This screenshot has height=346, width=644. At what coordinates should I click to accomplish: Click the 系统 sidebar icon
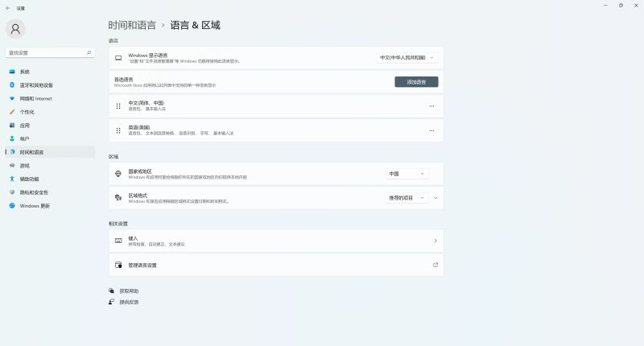pos(12,72)
